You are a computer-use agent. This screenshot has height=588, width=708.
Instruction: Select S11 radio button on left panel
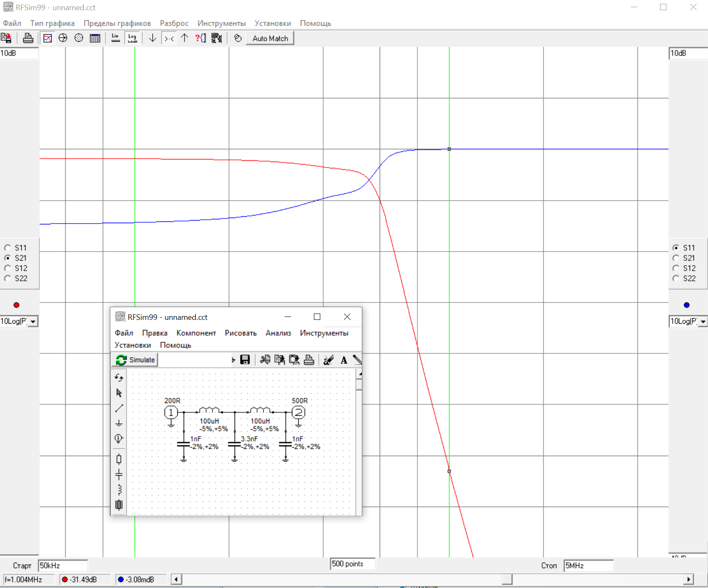click(8, 248)
